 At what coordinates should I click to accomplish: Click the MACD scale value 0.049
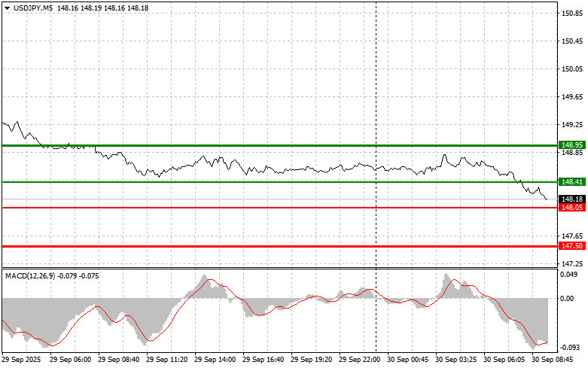[x=569, y=275]
